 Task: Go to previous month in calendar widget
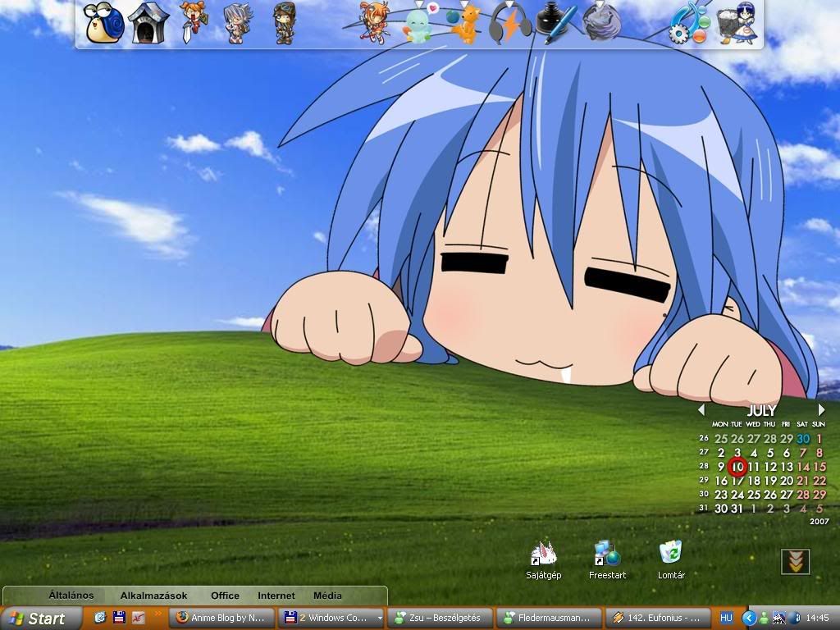[x=701, y=410]
